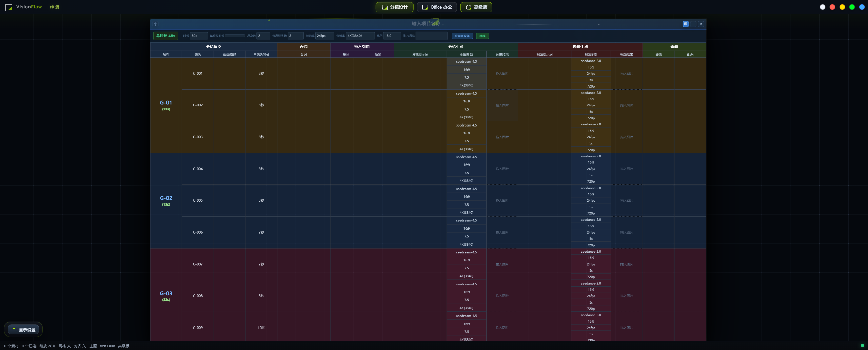The image size is (868, 350).
Task: Click the blue save icon in panel header
Action: pos(686,24)
